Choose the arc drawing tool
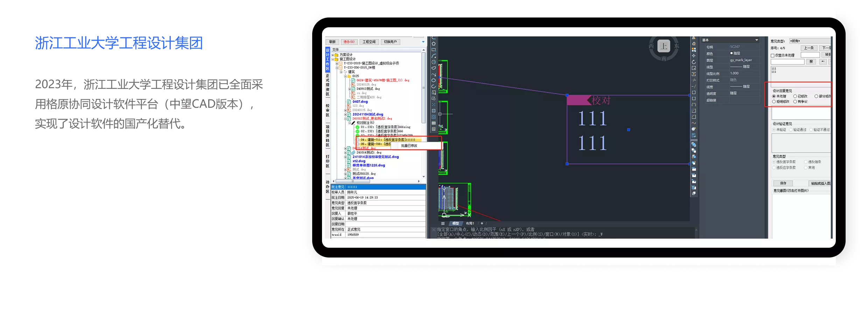868x317 pixels. tap(434, 56)
